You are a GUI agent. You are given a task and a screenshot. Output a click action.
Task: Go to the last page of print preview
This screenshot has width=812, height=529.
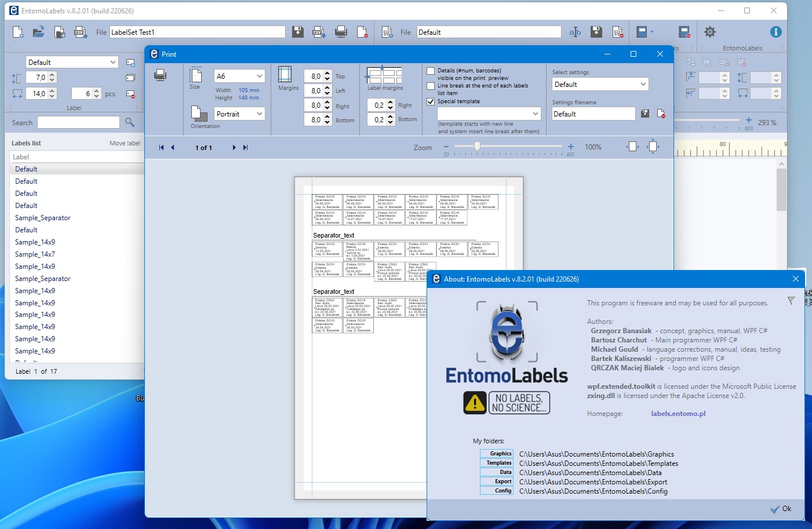click(245, 148)
